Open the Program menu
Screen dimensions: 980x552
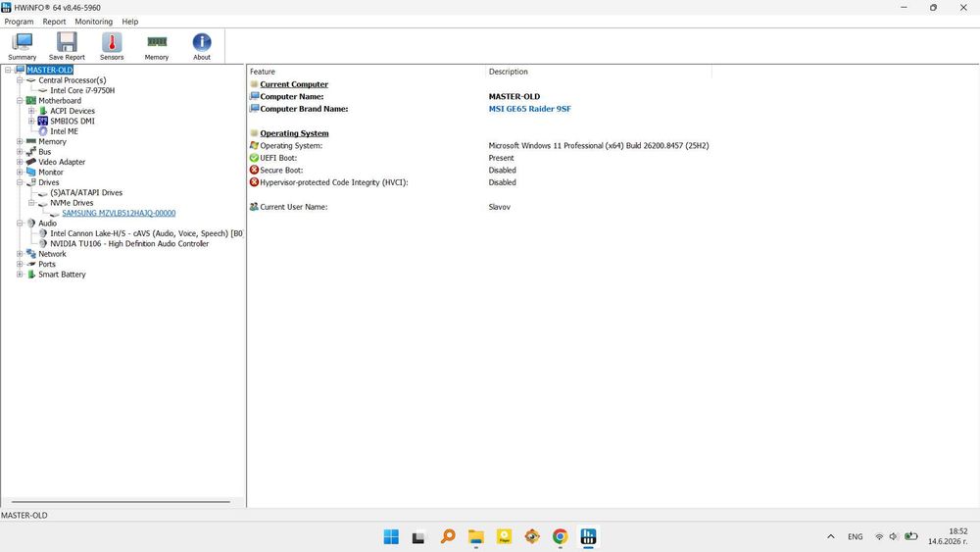pos(19,22)
